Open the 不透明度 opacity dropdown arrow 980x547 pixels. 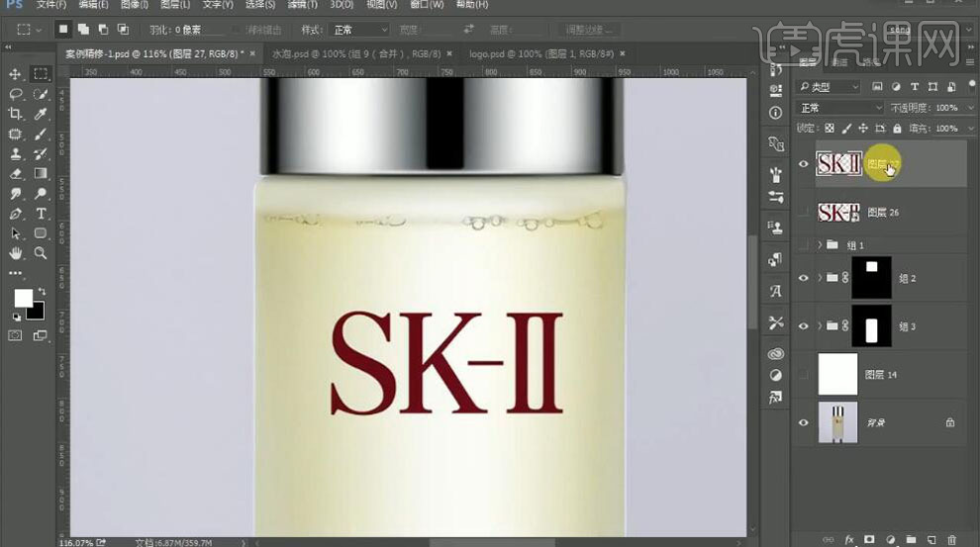[970, 108]
